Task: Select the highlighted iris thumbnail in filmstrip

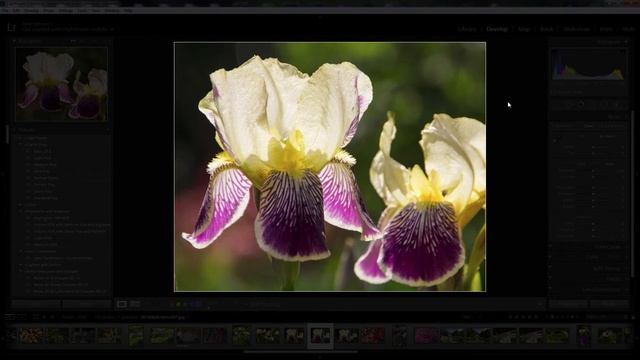Action: tap(320, 336)
